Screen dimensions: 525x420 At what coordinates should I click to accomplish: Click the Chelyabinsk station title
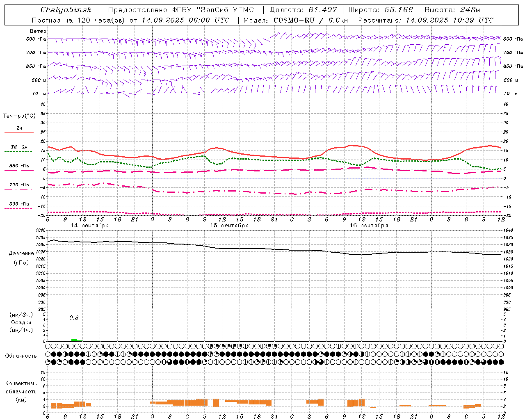(x=66, y=10)
